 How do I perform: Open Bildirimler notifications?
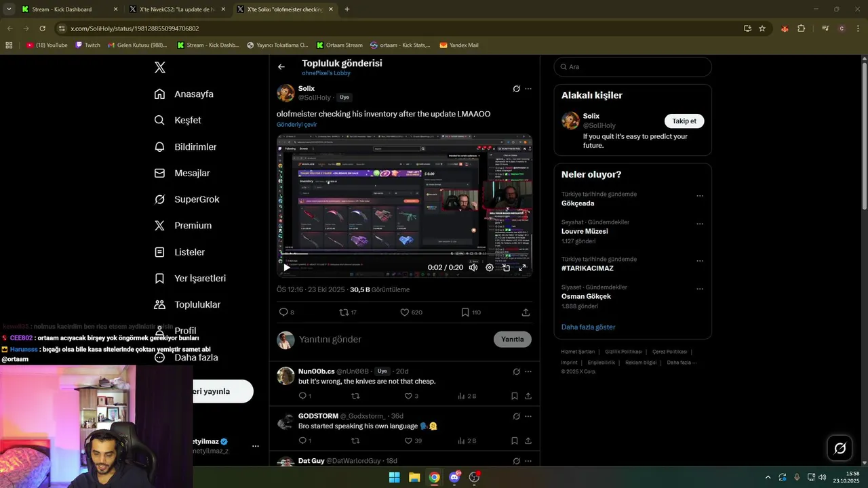(185, 147)
